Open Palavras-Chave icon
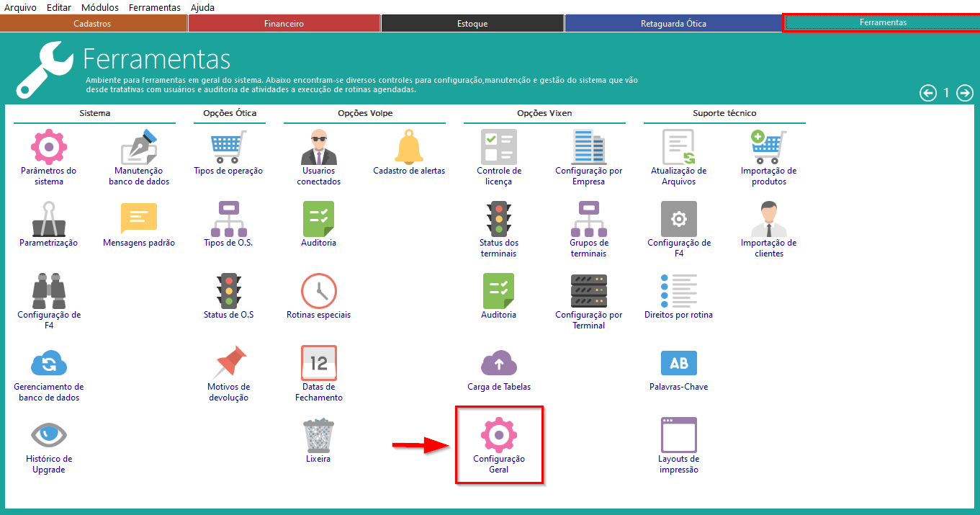 (678, 363)
